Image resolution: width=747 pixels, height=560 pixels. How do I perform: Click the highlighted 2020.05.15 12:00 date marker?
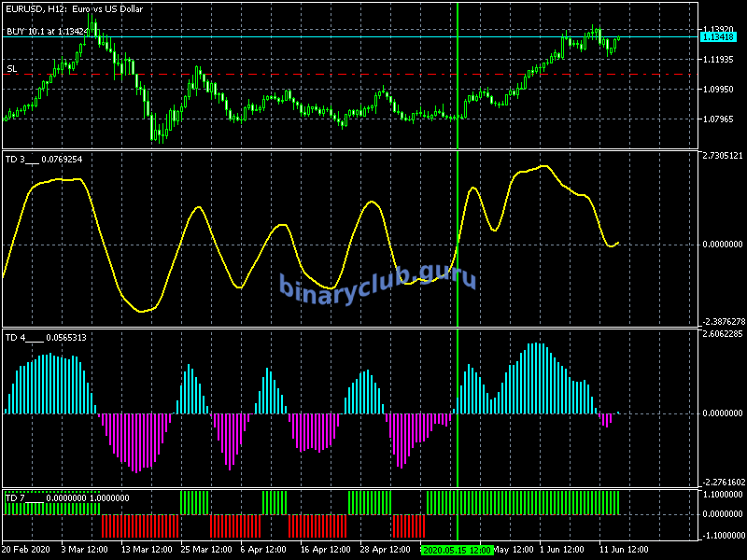click(x=457, y=550)
